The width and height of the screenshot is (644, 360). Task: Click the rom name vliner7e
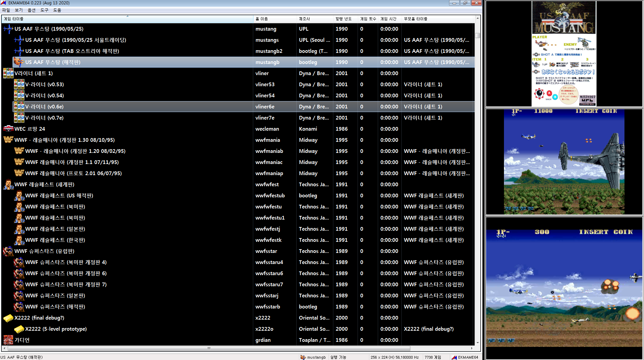tap(265, 118)
